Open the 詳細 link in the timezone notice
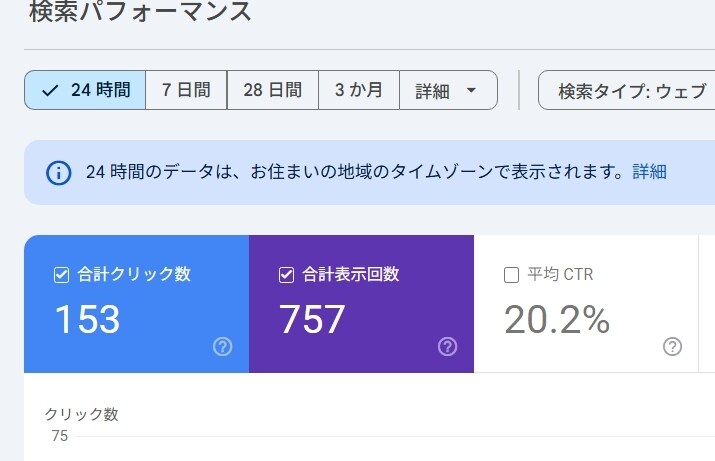The height and width of the screenshot is (461, 715). pos(649,172)
